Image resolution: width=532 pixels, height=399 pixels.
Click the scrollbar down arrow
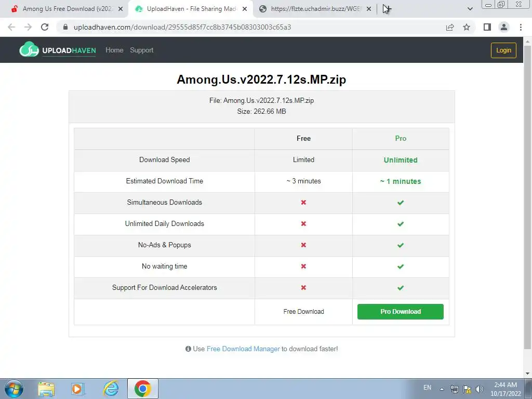click(x=528, y=374)
